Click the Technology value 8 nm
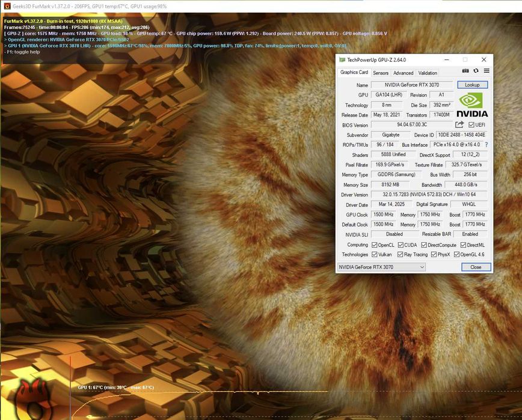Image resolution: width=522 pixels, height=420 pixels. (387, 105)
